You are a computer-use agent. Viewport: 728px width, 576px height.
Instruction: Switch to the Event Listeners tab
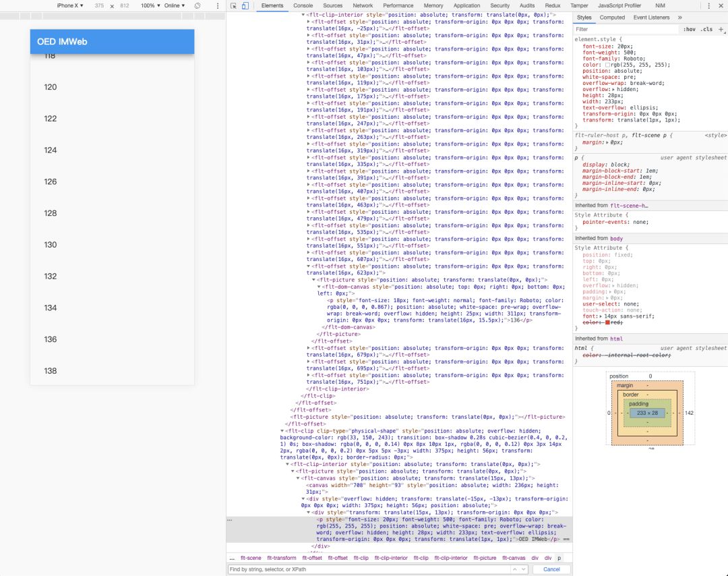(x=651, y=17)
